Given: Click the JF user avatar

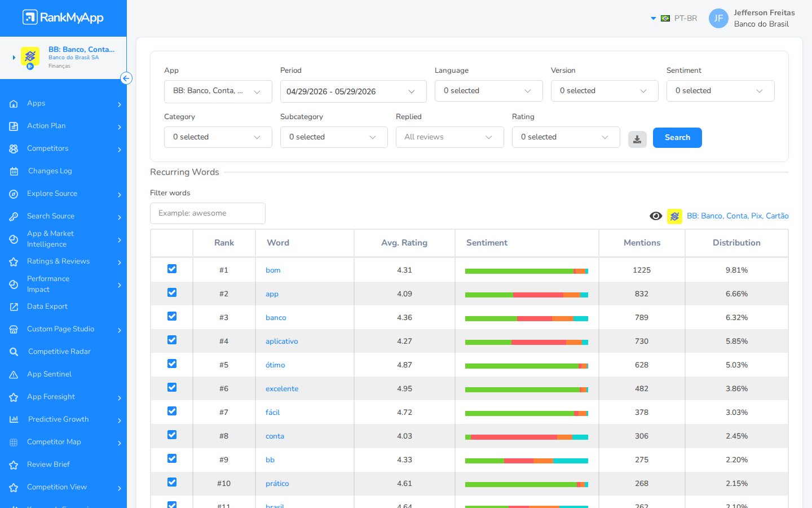Looking at the screenshot, I should coord(718,18).
